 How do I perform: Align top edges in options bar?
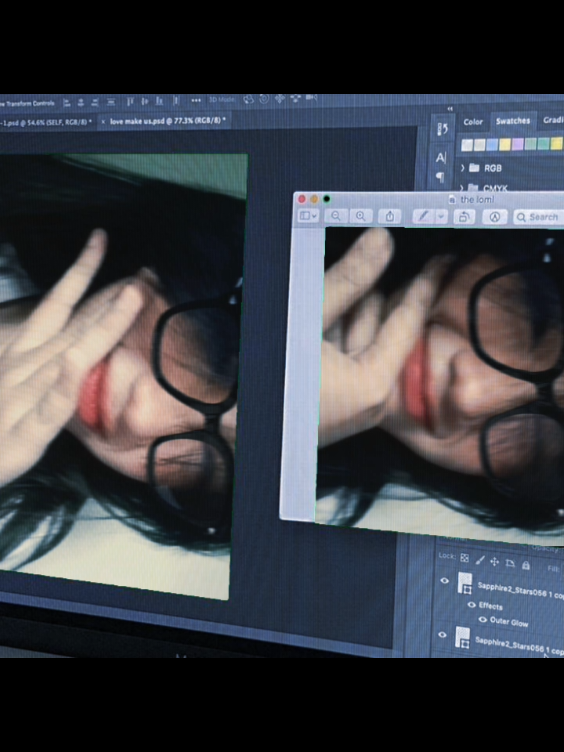(x=130, y=102)
